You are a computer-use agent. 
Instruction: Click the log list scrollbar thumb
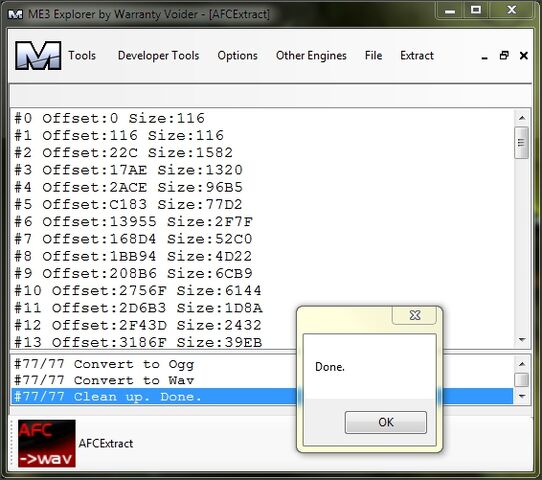tap(522, 380)
